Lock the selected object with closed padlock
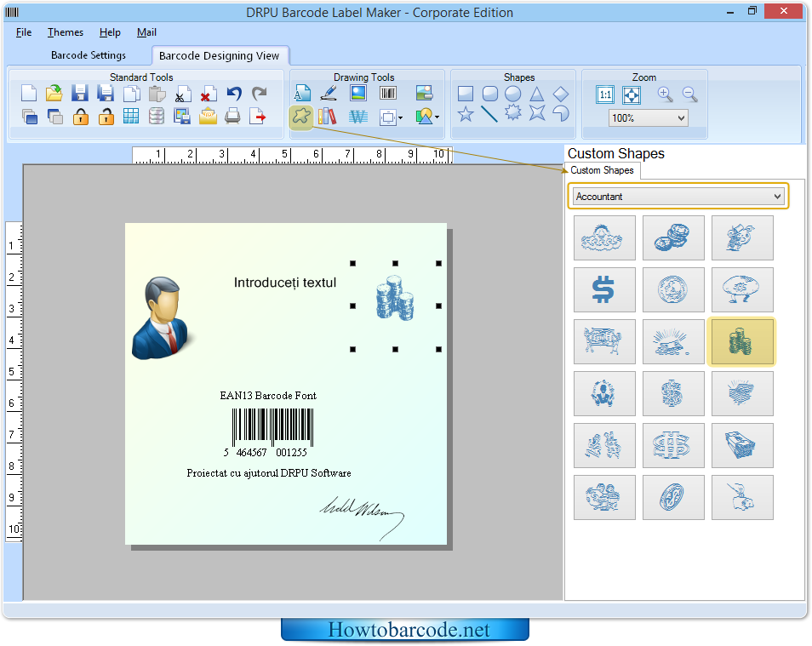 (x=80, y=117)
